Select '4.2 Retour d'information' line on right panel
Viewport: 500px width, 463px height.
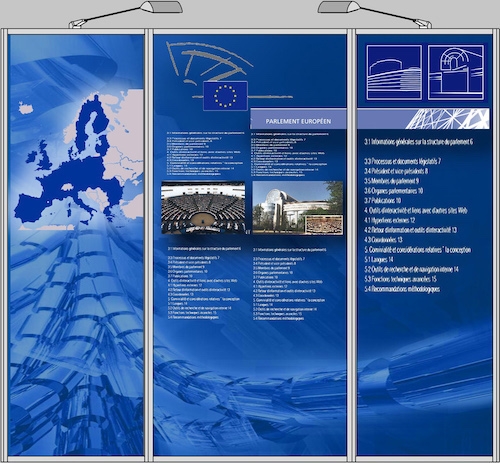tap(410, 230)
